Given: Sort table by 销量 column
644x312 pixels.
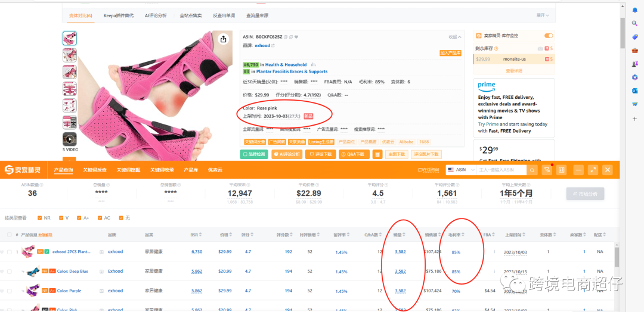Looking at the screenshot, I should (x=400, y=235).
